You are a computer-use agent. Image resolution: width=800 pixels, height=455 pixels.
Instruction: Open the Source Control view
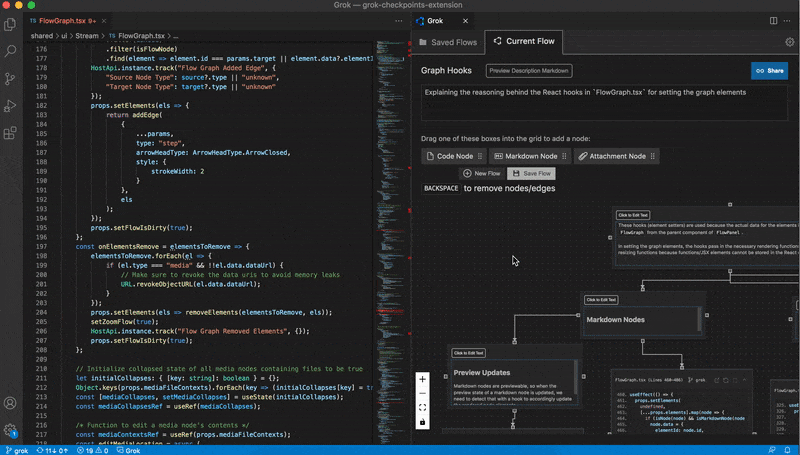point(10,79)
